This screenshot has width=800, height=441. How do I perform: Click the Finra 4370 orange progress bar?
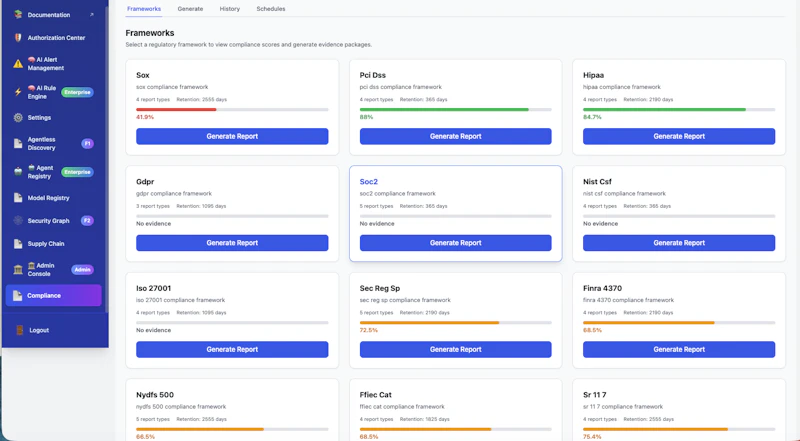pos(648,323)
